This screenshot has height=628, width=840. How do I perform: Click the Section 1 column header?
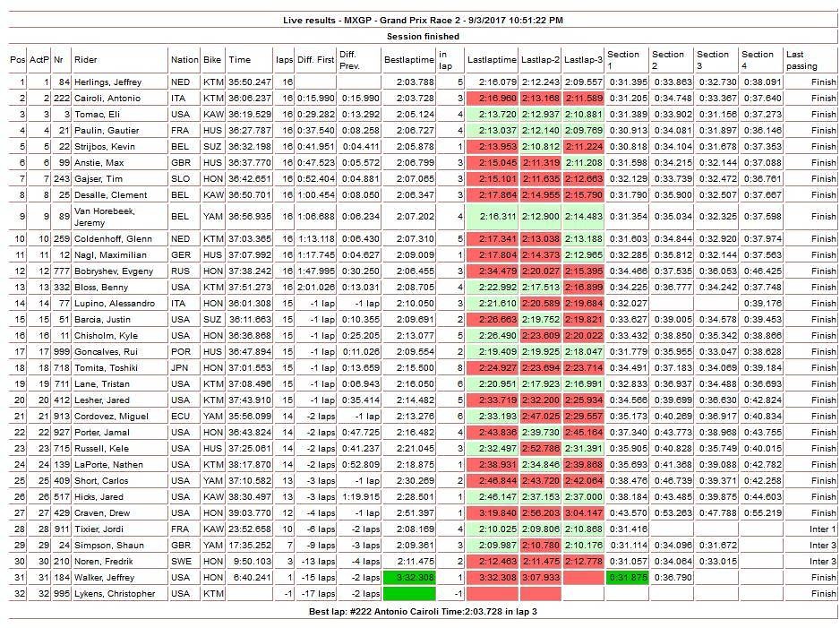[x=623, y=60]
